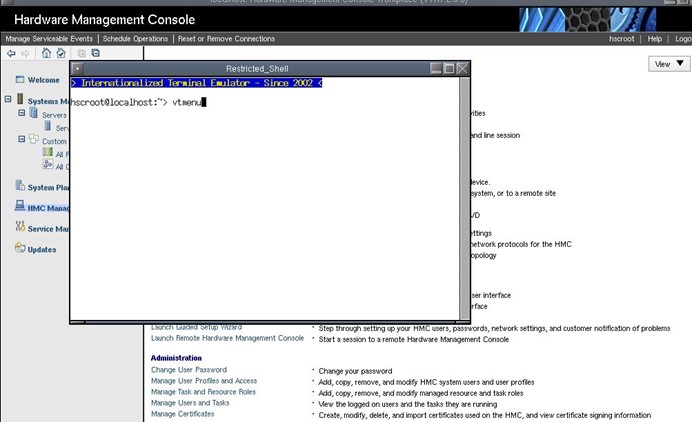Click the Updates icon

pos(20,247)
